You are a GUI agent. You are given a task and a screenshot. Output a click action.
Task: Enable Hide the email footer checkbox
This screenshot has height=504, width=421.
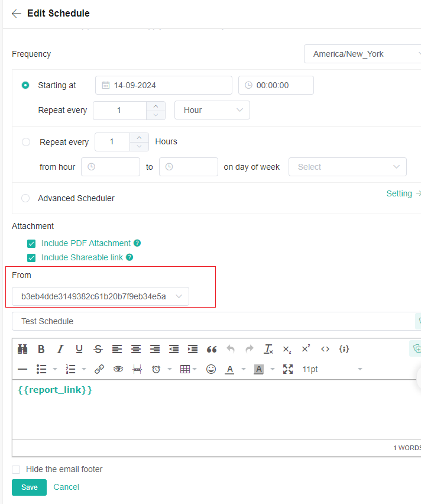point(17,469)
